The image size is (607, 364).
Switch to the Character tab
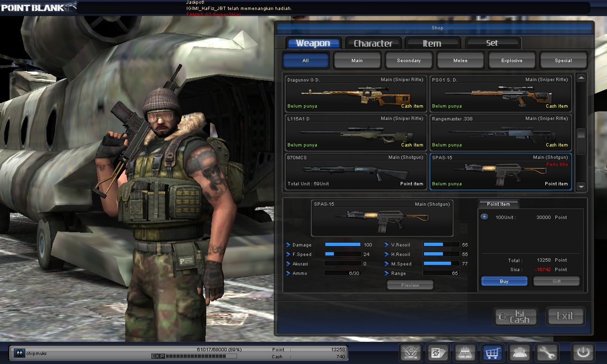click(x=373, y=43)
